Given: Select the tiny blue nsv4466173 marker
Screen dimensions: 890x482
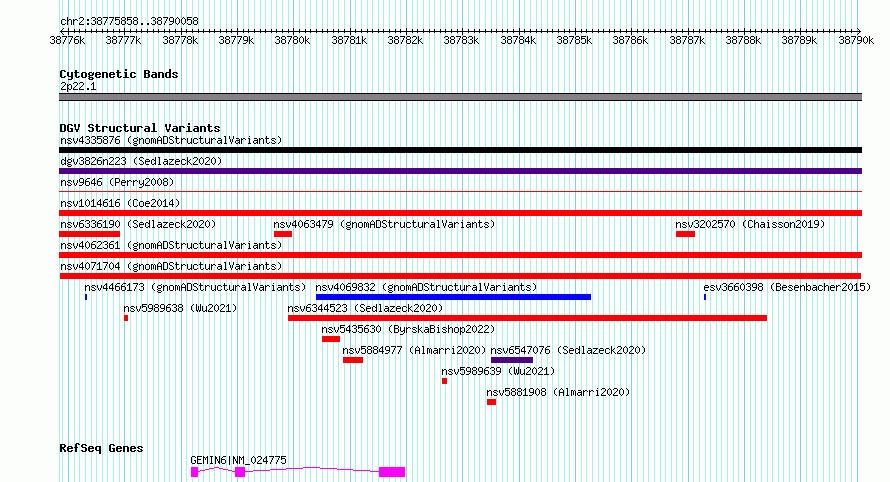Looking at the screenshot, I should point(86,297).
